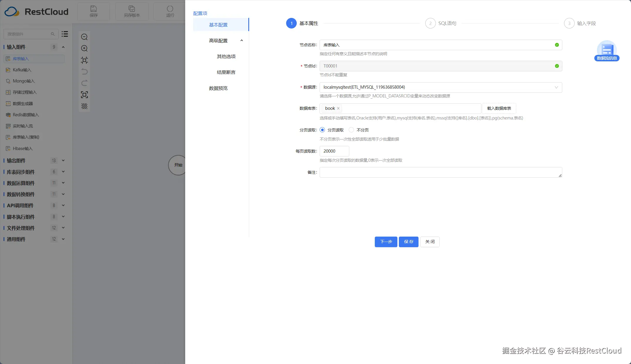Click the undo arrow icon
Image resolution: width=631 pixels, height=364 pixels.
click(x=84, y=72)
